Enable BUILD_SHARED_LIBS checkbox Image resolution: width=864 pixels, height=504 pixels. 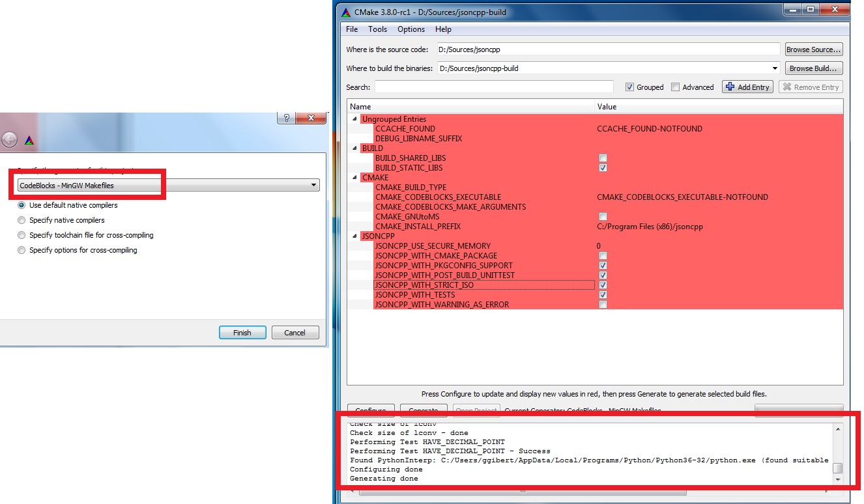point(603,158)
